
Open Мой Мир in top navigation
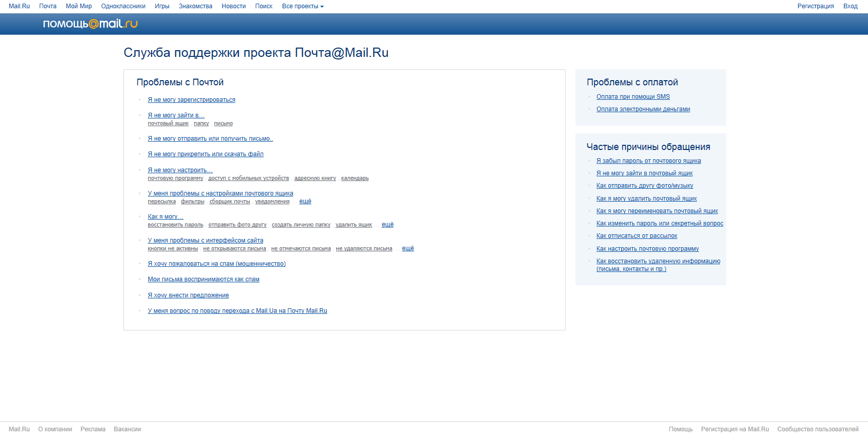coord(79,6)
